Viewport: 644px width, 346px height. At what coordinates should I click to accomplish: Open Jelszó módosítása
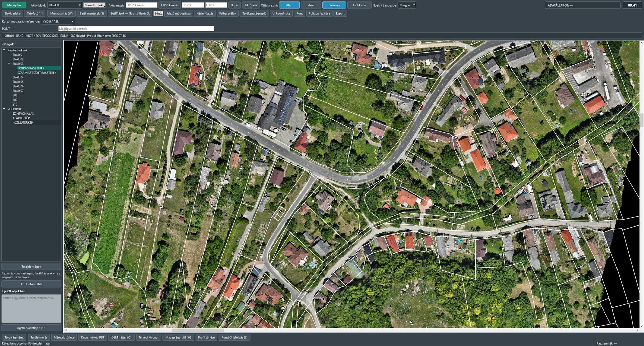(178, 14)
